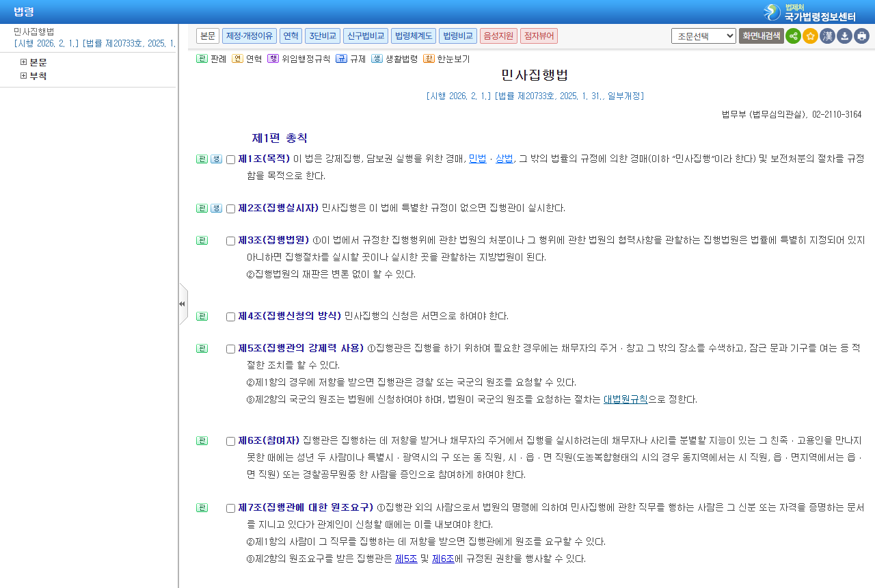
Task: Open 판례 icon for 제3조(집행법원)
Action: tap(202, 240)
